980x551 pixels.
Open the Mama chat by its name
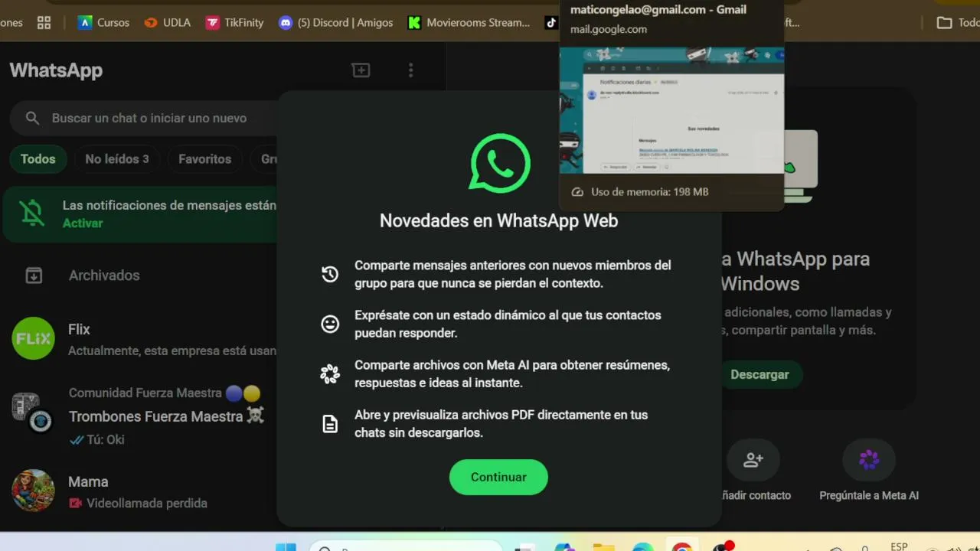(88, 481)
